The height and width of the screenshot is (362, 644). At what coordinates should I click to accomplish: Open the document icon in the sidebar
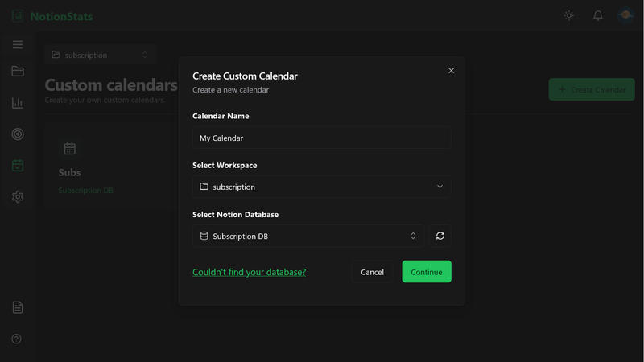point(18,307)
